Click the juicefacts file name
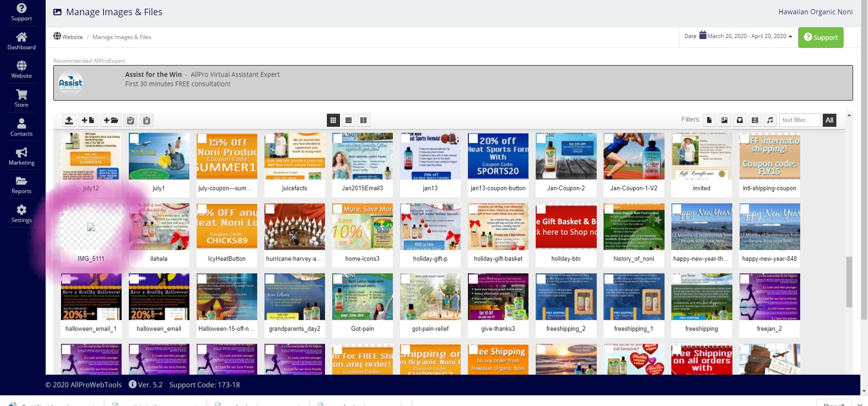The height and width of the screenshot is (406, 868). click(x=294, y=188)
